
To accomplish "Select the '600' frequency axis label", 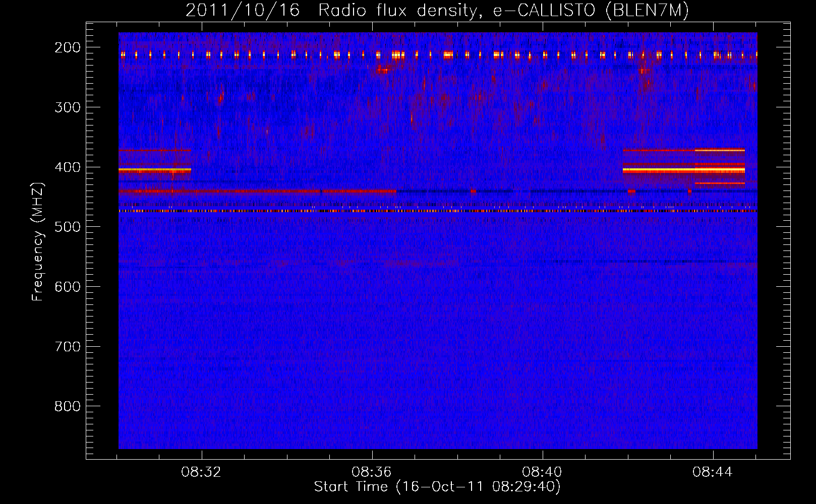I will (x=68, y=287).
